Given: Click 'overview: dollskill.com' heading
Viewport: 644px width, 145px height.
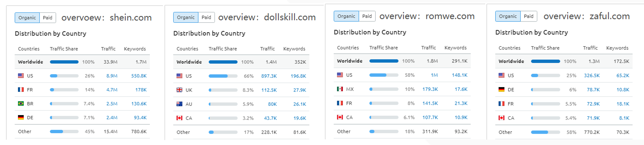Looking at the screenshot, I should coord(267,17).
